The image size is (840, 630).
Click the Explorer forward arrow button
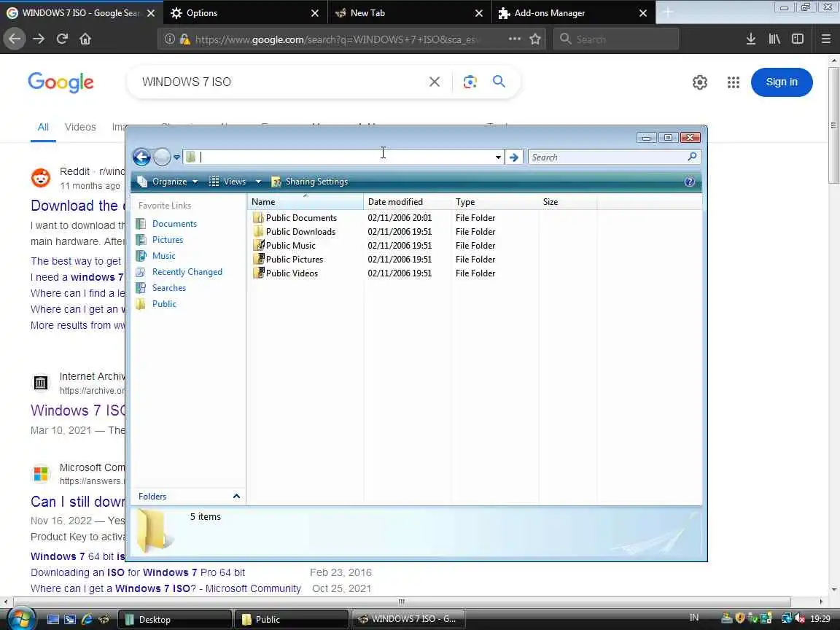point(162,157)
